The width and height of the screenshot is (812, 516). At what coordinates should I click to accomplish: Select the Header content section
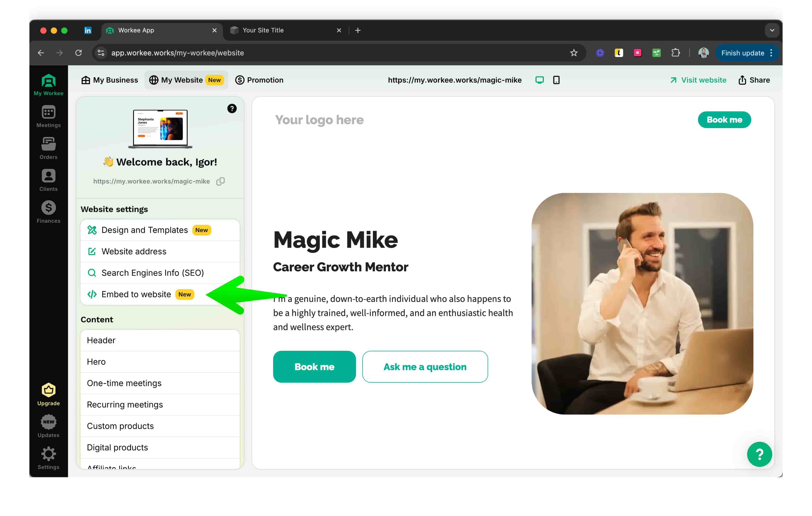pos(160,340)
